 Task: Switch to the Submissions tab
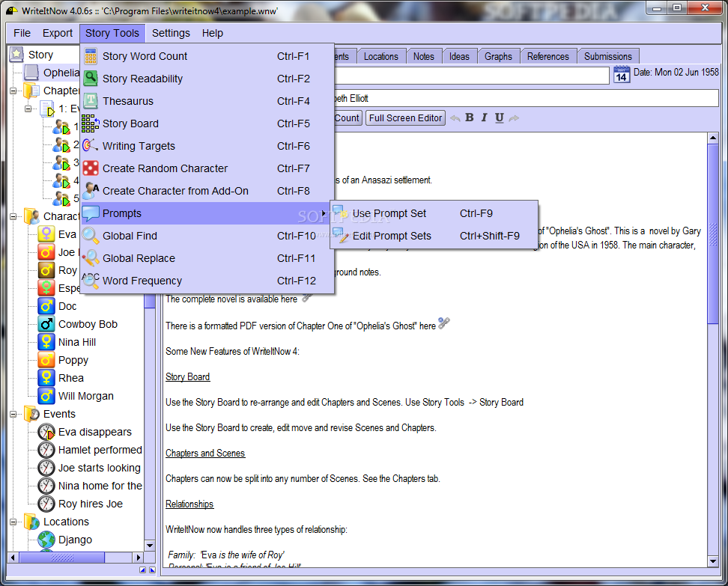click(x=607, y=56)
